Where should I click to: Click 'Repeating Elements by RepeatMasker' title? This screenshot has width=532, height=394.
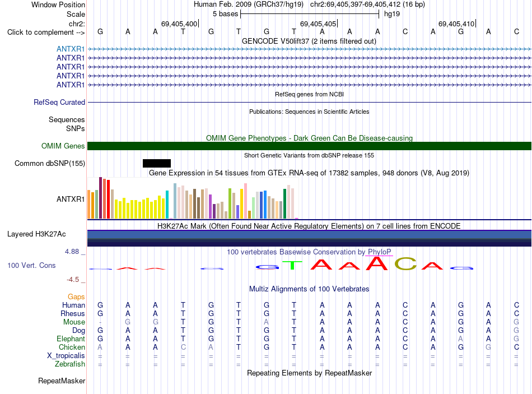click(309, 373)
